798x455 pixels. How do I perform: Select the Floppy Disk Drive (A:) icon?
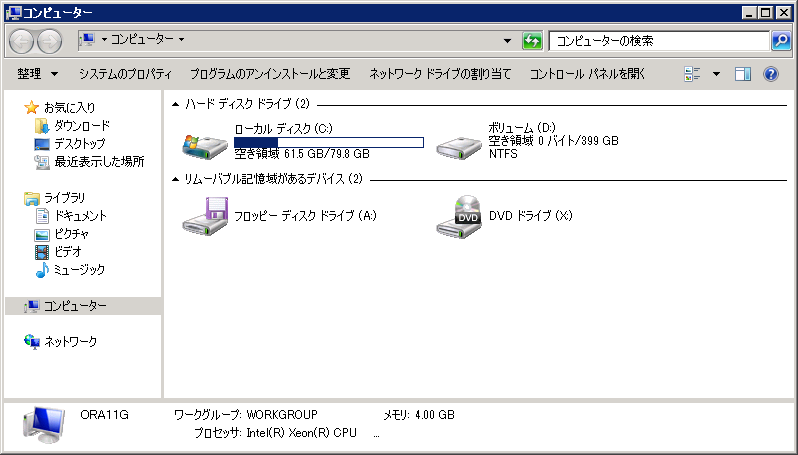click(204, 216)
